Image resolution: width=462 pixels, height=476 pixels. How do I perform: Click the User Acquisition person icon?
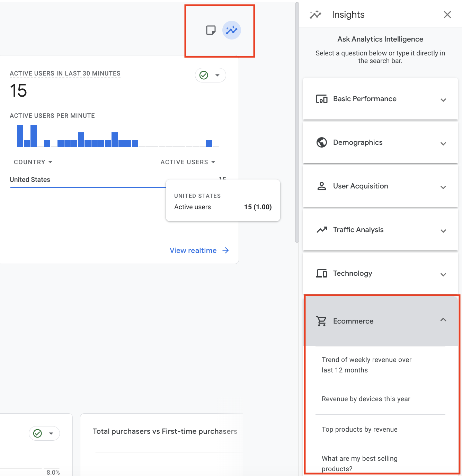[x=321, y=186]
